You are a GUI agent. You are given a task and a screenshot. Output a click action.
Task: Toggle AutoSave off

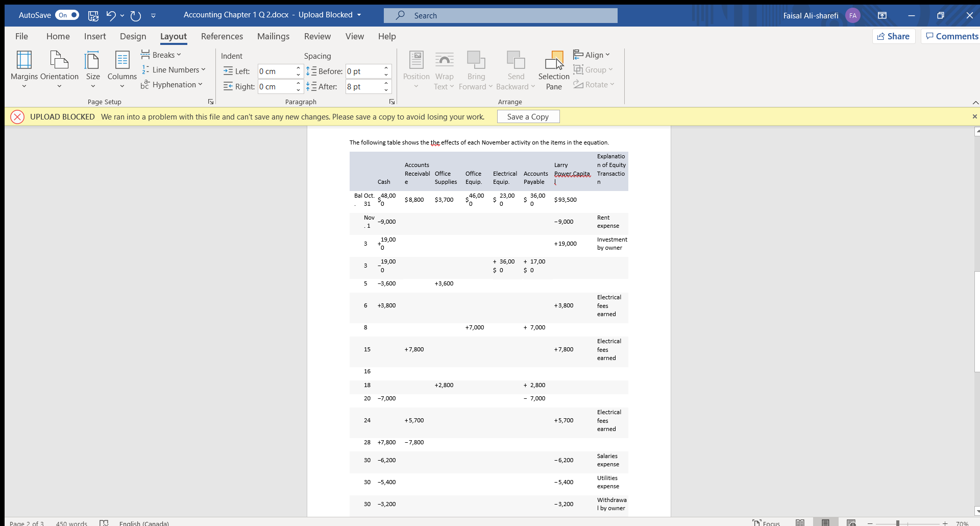[x=67, y=15]
